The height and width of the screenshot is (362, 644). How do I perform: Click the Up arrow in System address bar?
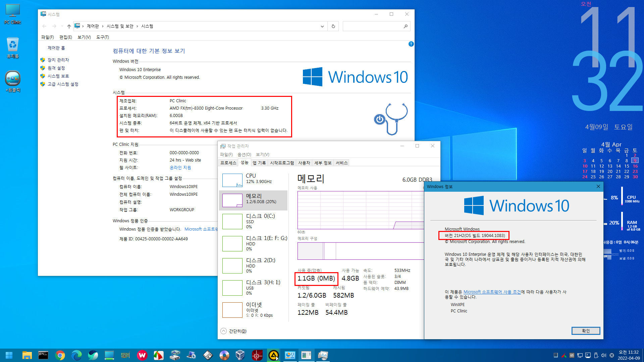[69, 26]
